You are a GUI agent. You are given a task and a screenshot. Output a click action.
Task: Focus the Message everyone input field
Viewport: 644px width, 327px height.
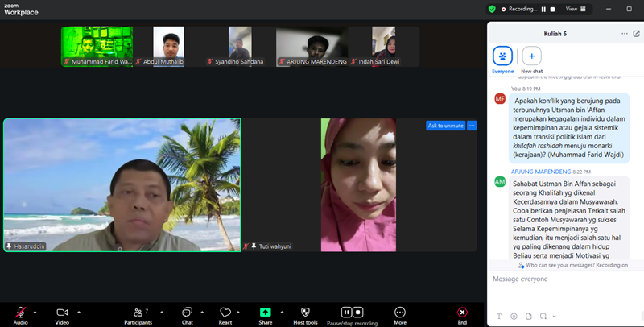[x=565, y=279]
